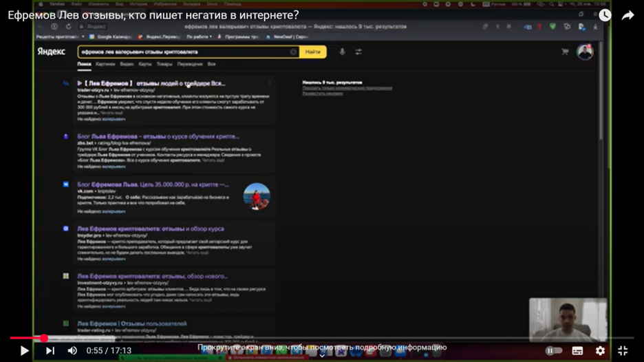The width and height of the screenshot is (644, 362).
Task: Switch to the Картинки tab
Action: [x=105, y=64]
